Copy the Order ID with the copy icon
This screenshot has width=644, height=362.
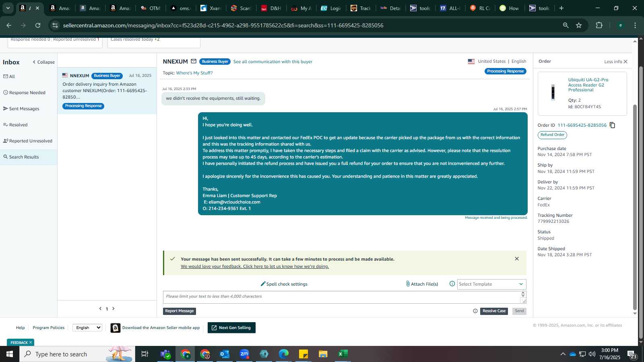click(612, 125)
